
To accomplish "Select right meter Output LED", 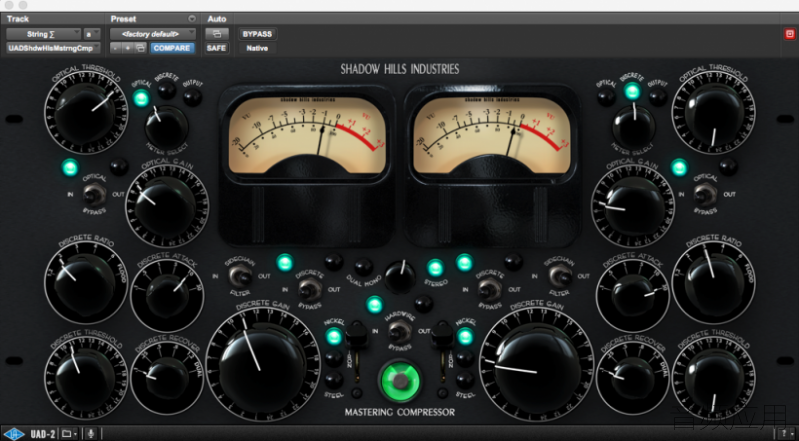I will tap(658, 97).
